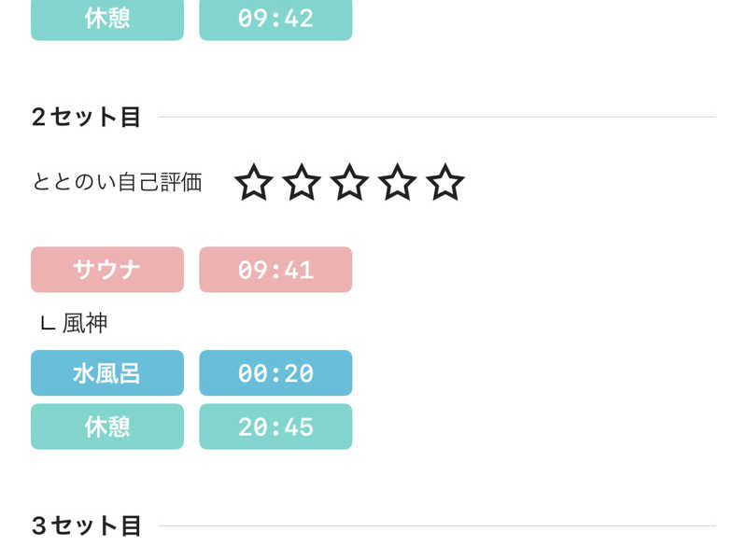Viewport: 747px width, 560px height.
Task: Tap the 休憩 label beside 09:42
Action: point(107,19)
